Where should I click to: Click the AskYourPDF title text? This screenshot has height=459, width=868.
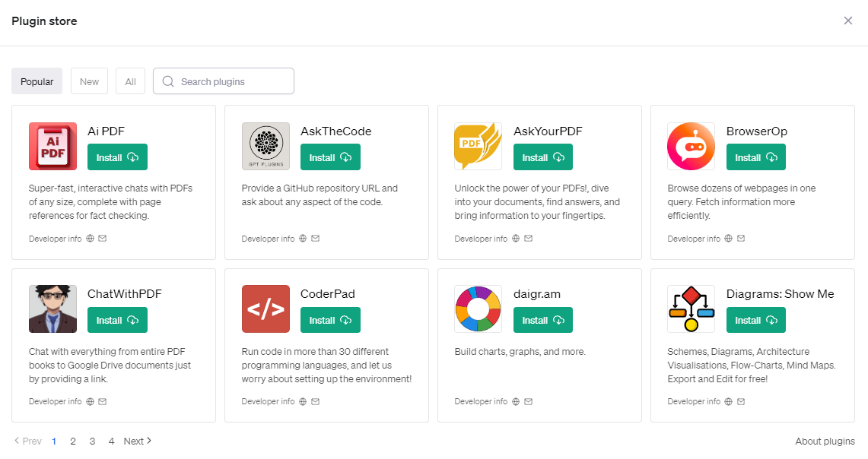coord(548,131)
